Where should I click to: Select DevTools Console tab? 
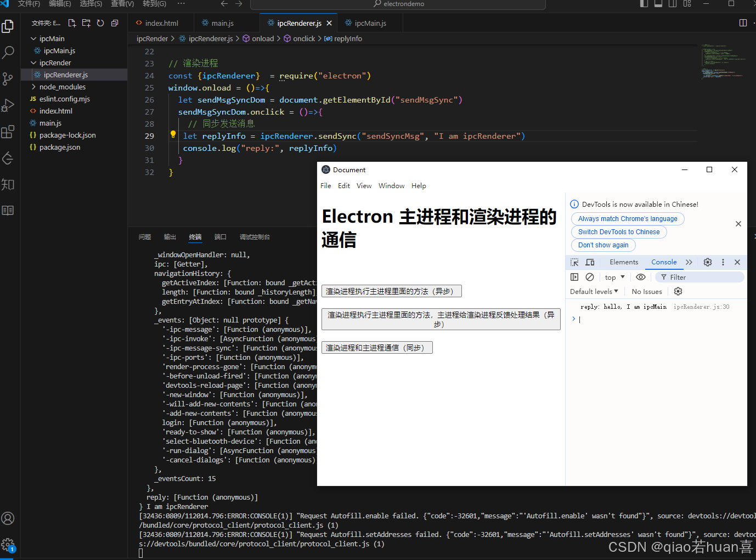point(664,262)
